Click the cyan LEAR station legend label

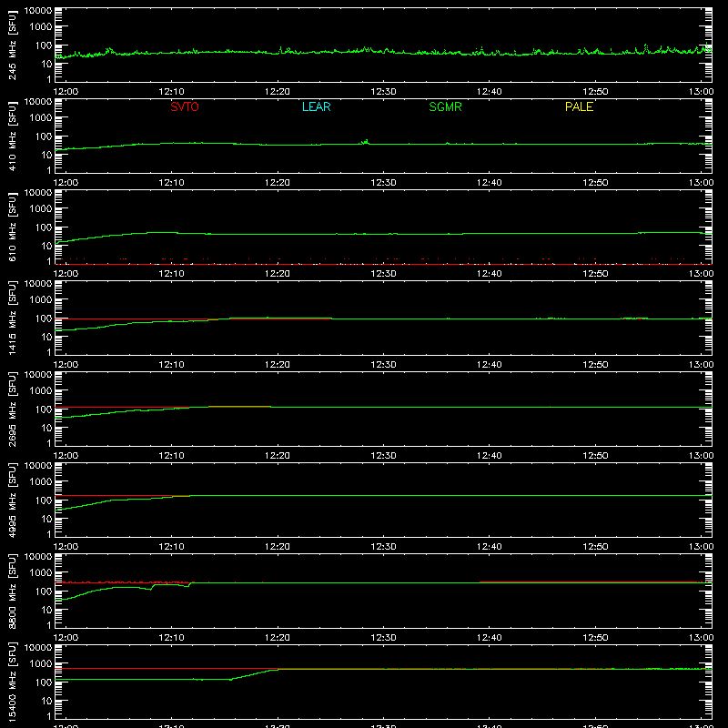316,106
